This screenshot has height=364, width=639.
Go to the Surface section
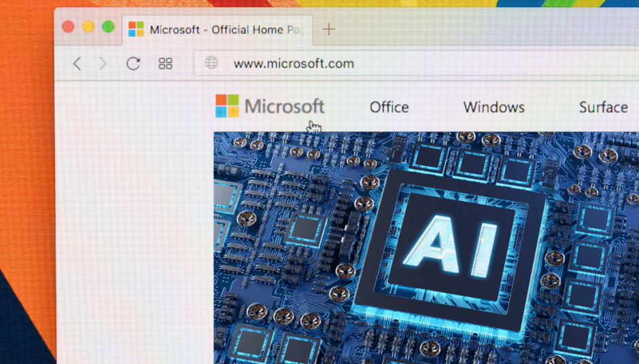pos(603,107)
